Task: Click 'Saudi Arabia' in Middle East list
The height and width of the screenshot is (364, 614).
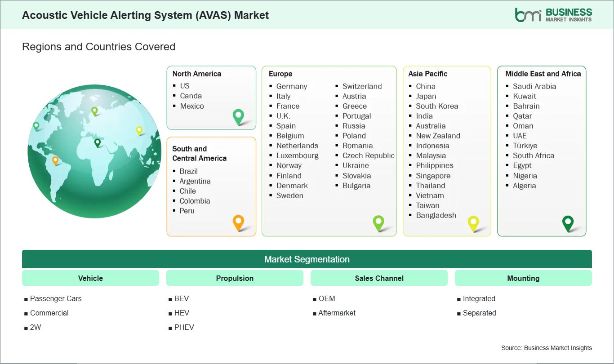Action: coord(534,86)
